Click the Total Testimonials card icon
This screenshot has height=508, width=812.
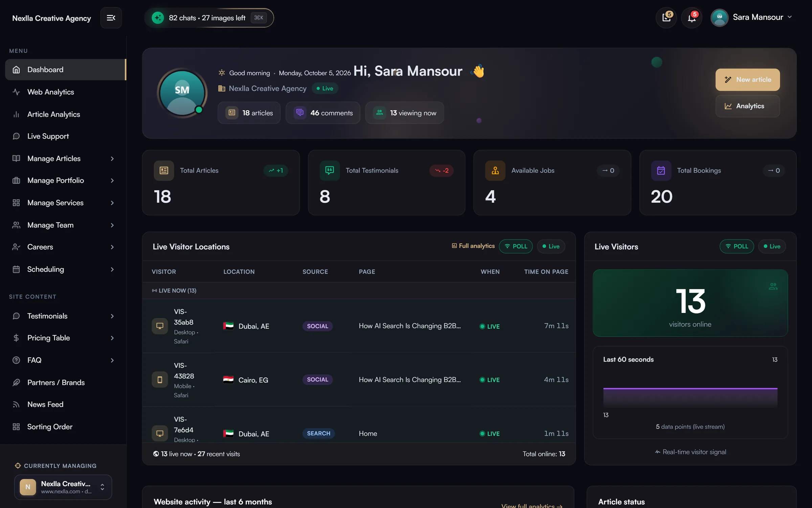(x=330, y=170)
